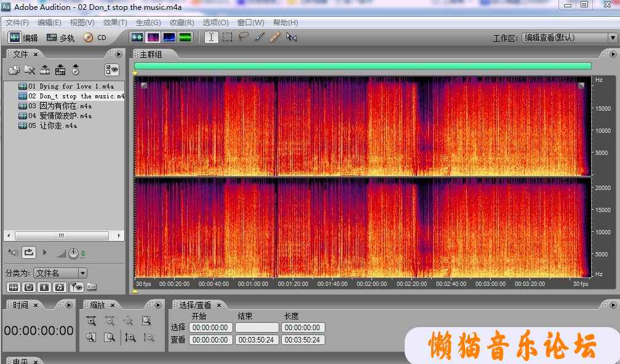
Task: Select the Effects Paintbrush tool
Action: point(260,37)
